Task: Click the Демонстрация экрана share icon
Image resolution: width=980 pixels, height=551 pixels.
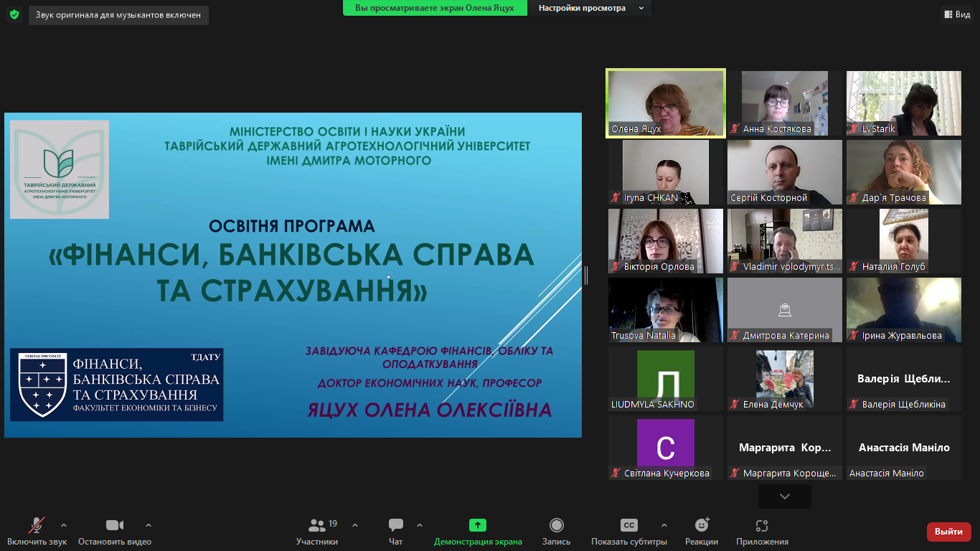Action: (477, 524)
